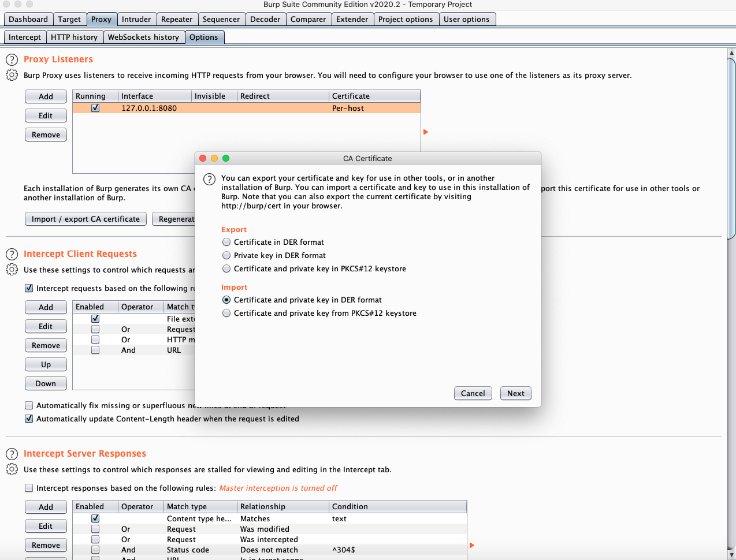Image resolution: width=736 pixels, height=560 pixels.
Task: Add a server response interception rule
Action: (x=46, y=507)
